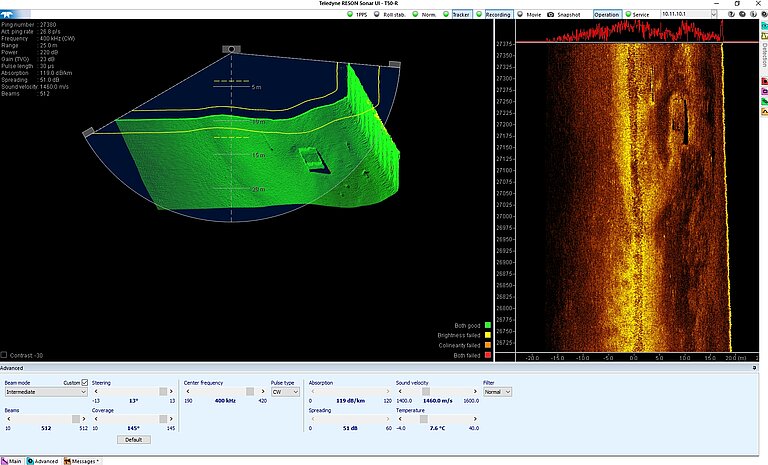The width and height of the screenshot is (768, 465).
Task: Toggle the Custom beam mode checkbox
Action: click(84, 382)
